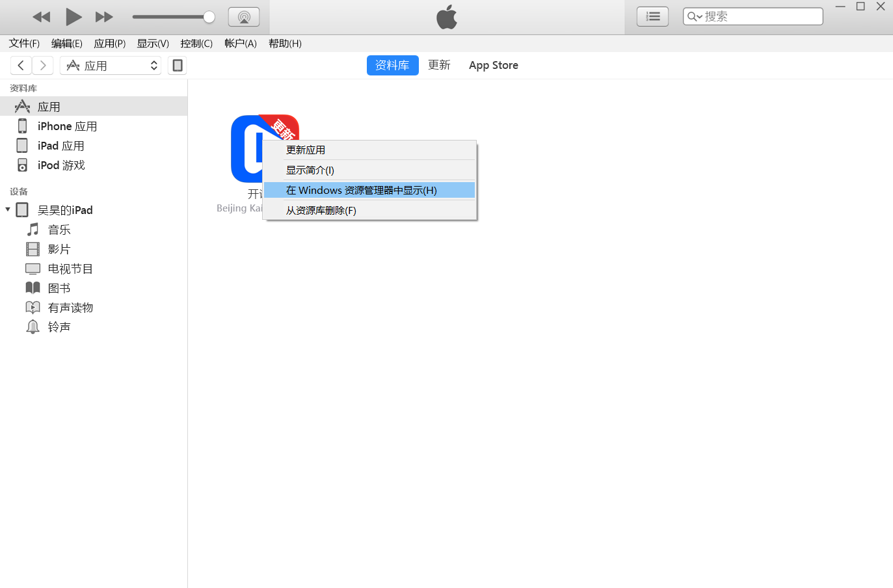Viewport: 893px width, 588px height.
Task: Click the device button next to media dropdown
Action: click(177, 65)
